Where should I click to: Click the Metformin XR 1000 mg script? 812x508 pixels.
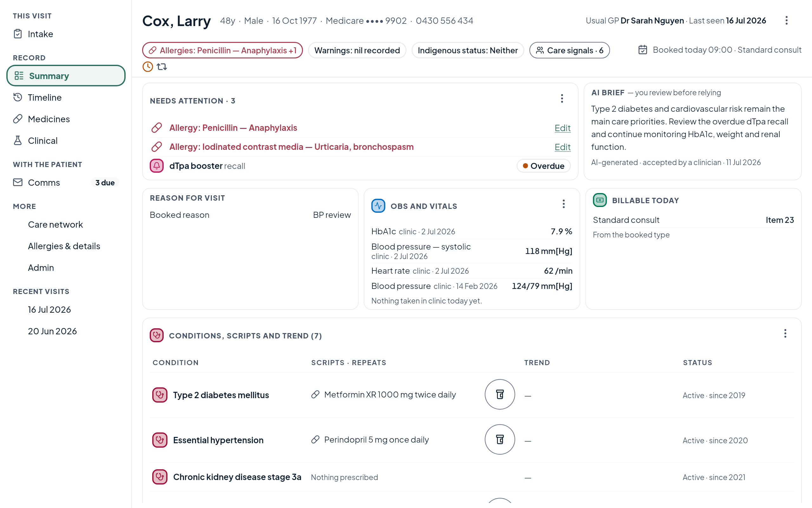click(x=390, y=394)
